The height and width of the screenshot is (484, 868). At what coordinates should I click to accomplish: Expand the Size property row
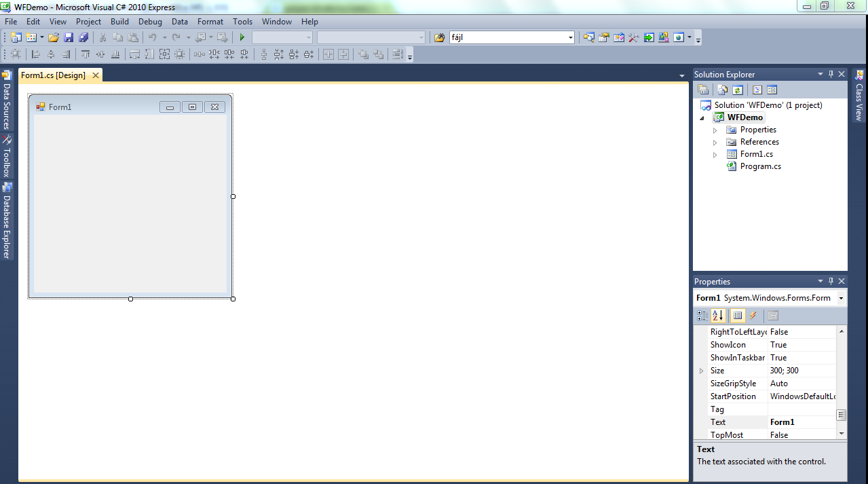(701, 371)
